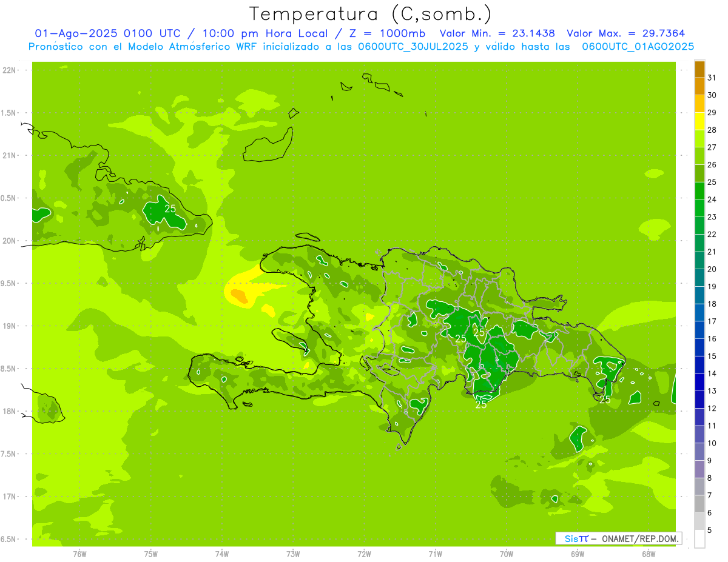Click the legend value "8"
Viewport: 728px width, 562px height.
click(710, 478)
